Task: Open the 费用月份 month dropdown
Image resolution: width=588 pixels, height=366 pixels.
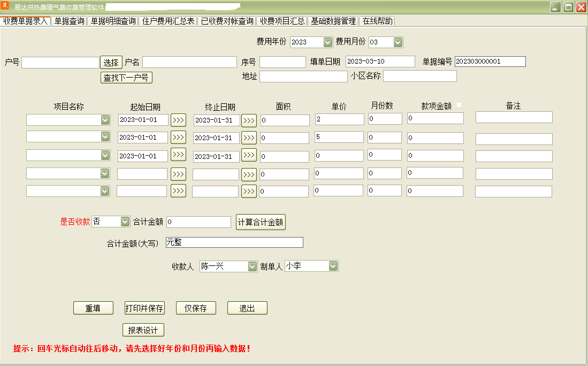Action: (x=398, y=42)
